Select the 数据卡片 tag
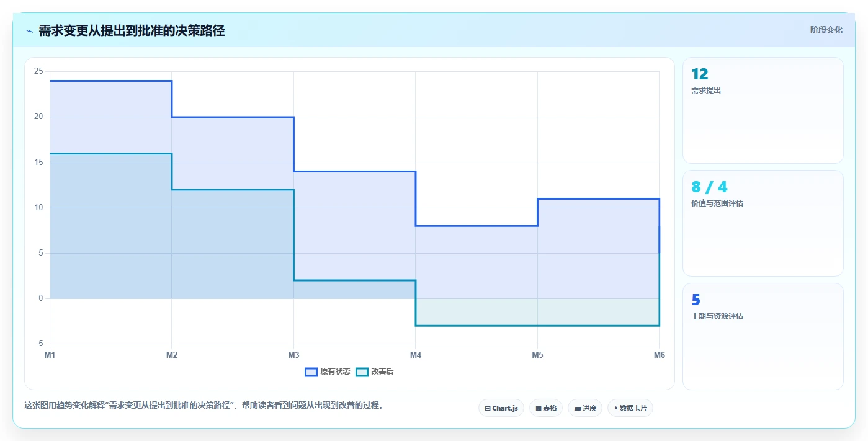The width and height of the screenshot is (868, 441). click(x=630, y=408)
